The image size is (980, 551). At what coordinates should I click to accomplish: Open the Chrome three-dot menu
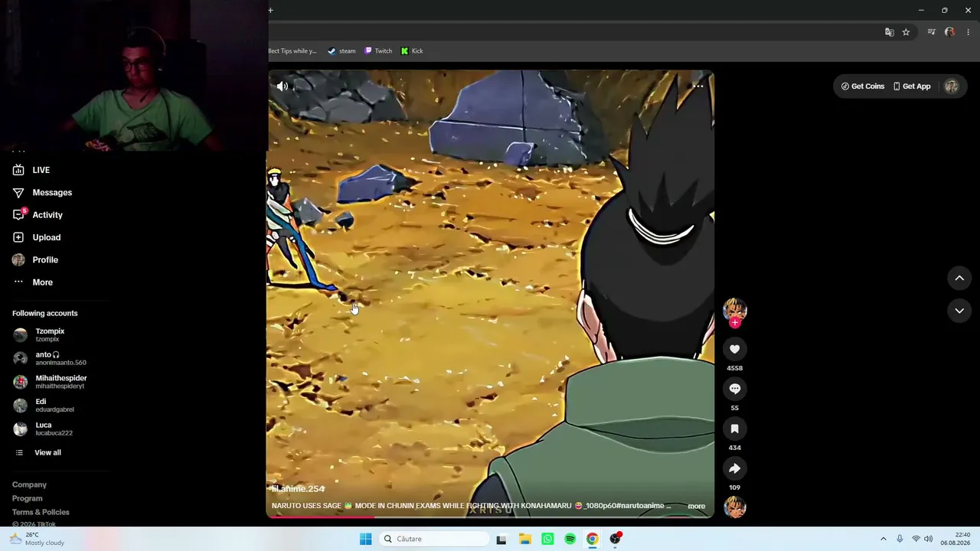[x=968, y=32]
